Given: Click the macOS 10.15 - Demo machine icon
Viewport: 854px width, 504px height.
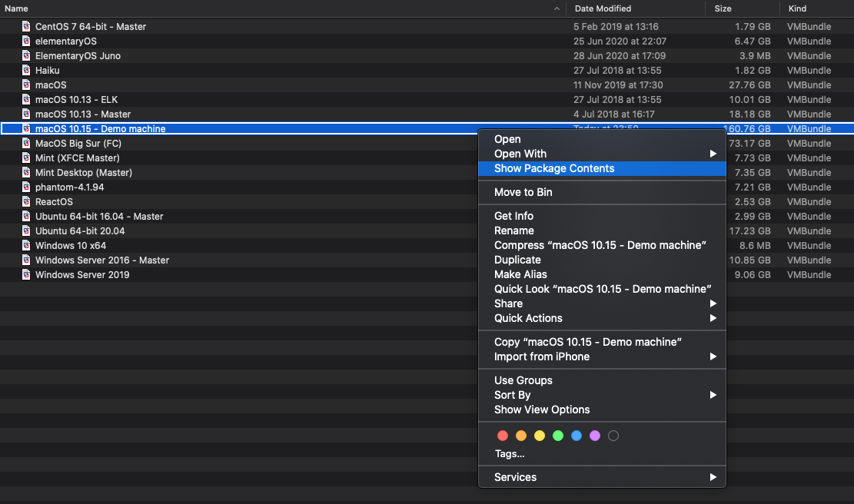Looking at the screenshot, I should pyautogui.click(x=26, y=128).
